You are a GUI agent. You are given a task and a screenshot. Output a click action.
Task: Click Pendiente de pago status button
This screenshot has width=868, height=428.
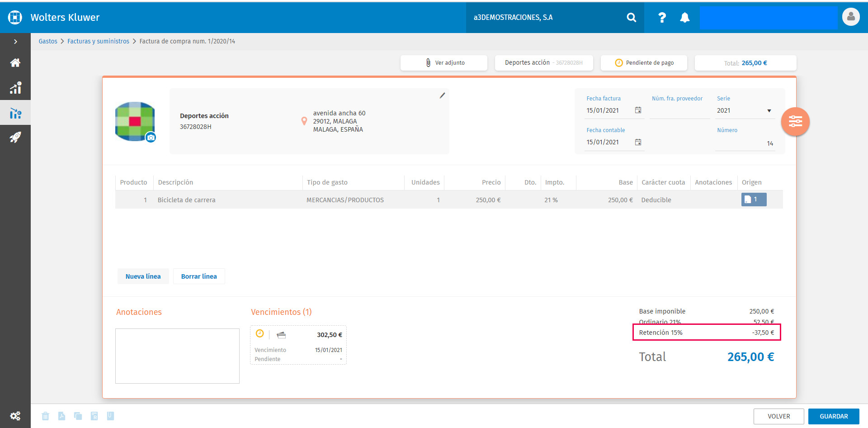(x=644, y=63)
